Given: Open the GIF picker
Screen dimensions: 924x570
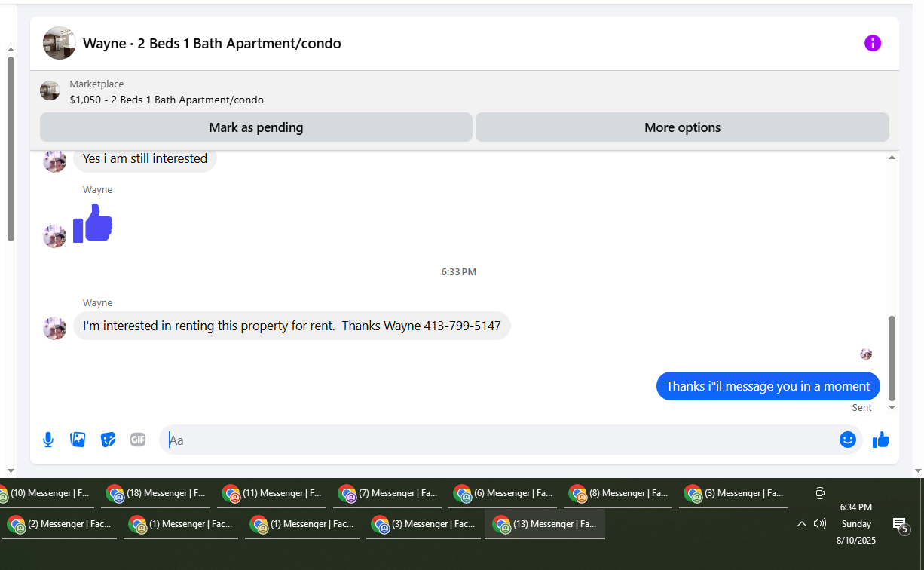Looking at the screenshot, I should point(138,440).
